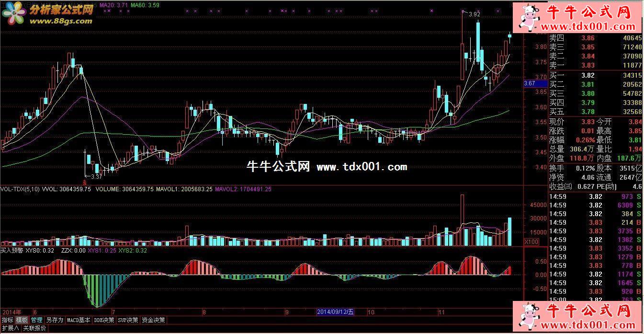
Task: Click the 买一 bid price 3.82 row
Action: (595, 75)
